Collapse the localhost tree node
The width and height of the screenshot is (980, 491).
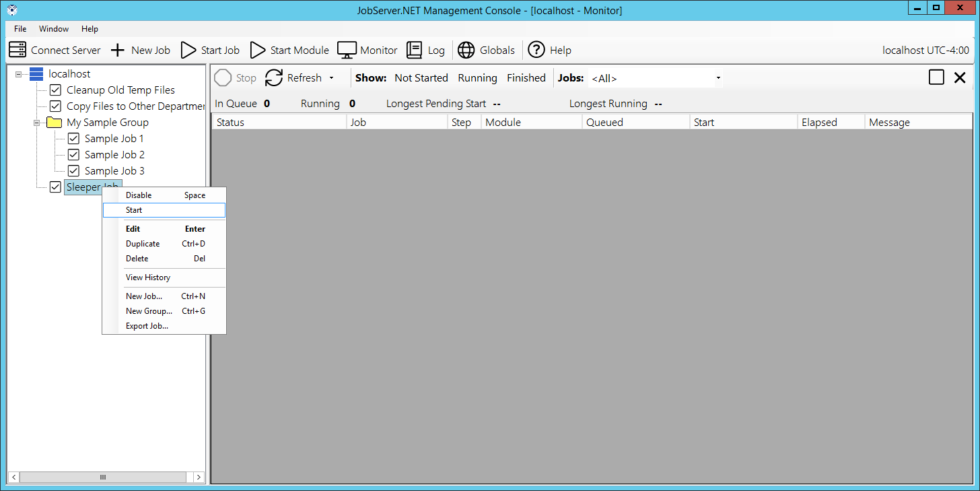[x=19, y=74]
